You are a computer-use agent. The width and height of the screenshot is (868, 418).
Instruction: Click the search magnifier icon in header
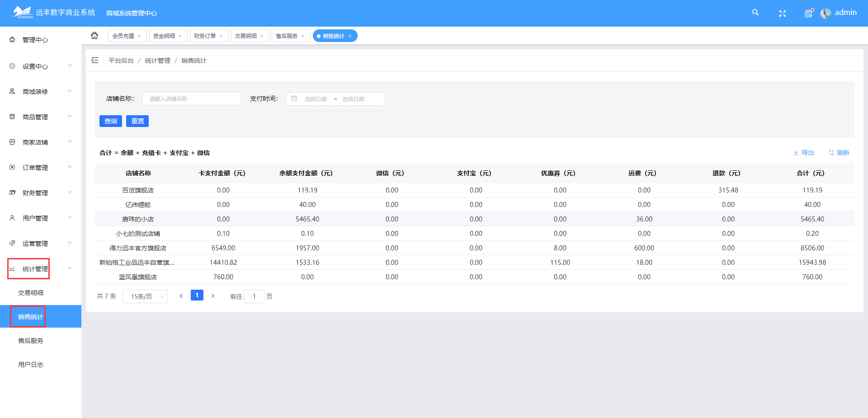pos(755,13)
